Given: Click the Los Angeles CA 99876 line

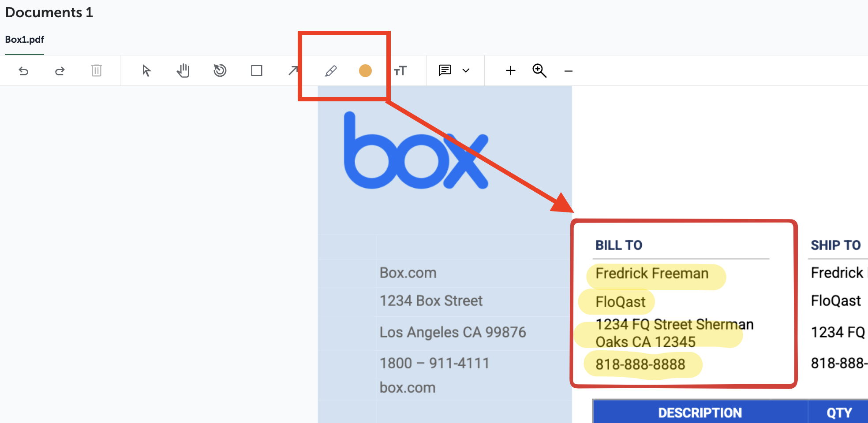Looking at the screenshot, I should 453,332.
